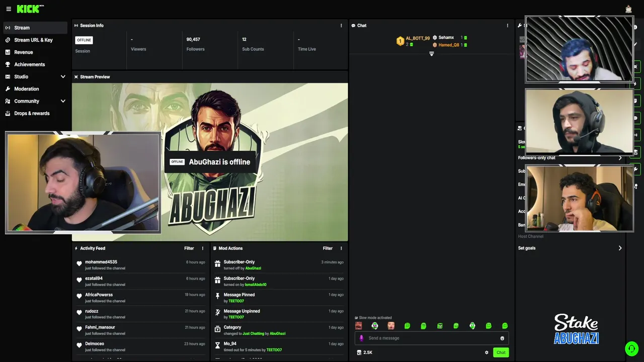Click the heart icon beside mohammed4535
The width and height of the screenshot is (644, 362).
(x=79, y=263)
